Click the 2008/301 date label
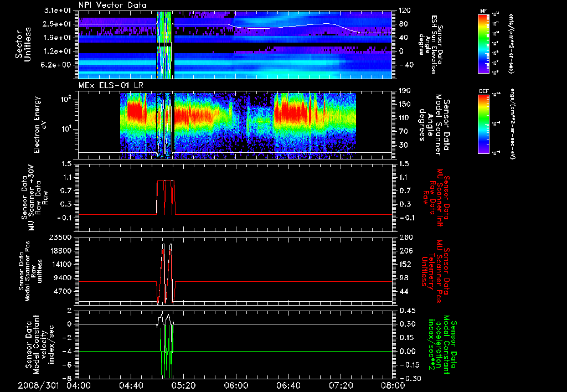 (x=38, y=385)
